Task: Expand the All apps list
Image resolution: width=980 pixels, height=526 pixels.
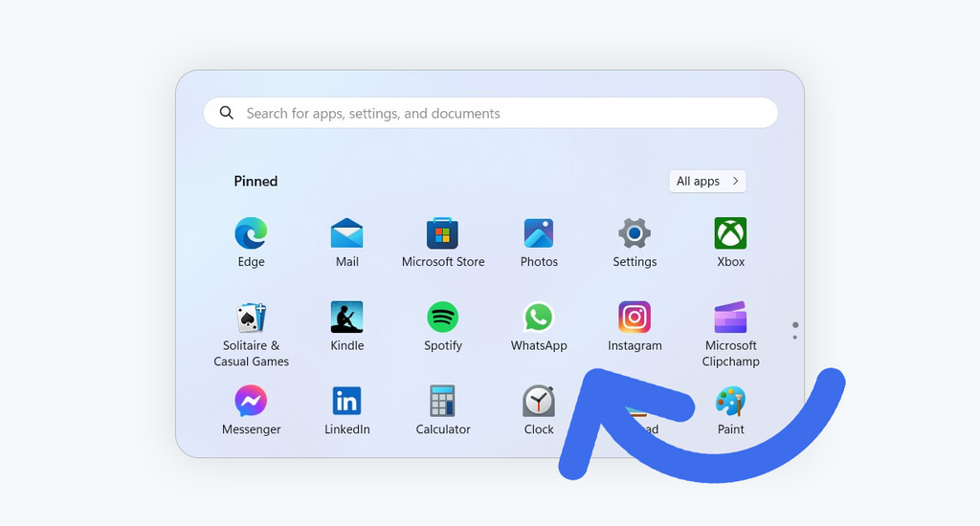Action: [707, 181]
